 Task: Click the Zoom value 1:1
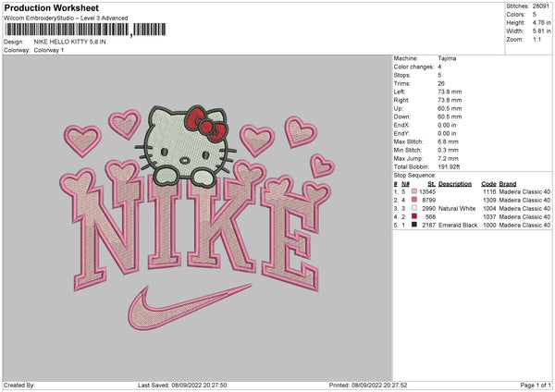[536, 39]
